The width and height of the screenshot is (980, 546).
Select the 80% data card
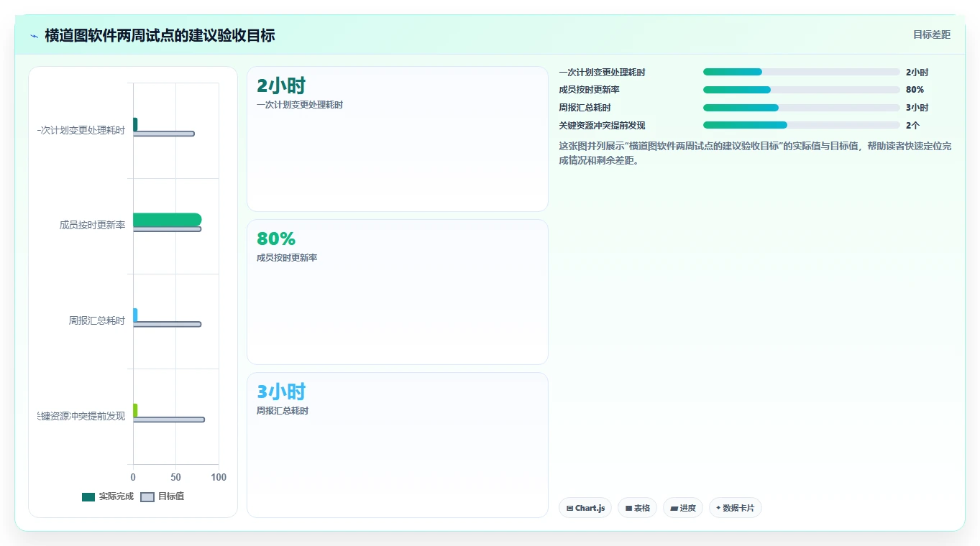click(398, 292)
